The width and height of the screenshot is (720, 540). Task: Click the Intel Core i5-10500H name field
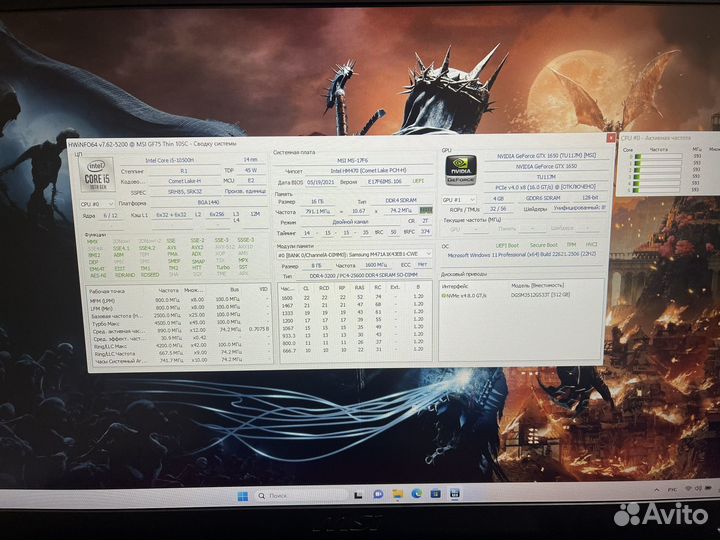click(170, 160)
